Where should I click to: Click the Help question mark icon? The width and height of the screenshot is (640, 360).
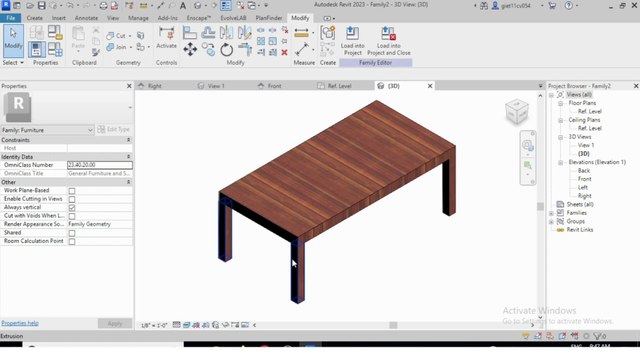tap(569, 6)
